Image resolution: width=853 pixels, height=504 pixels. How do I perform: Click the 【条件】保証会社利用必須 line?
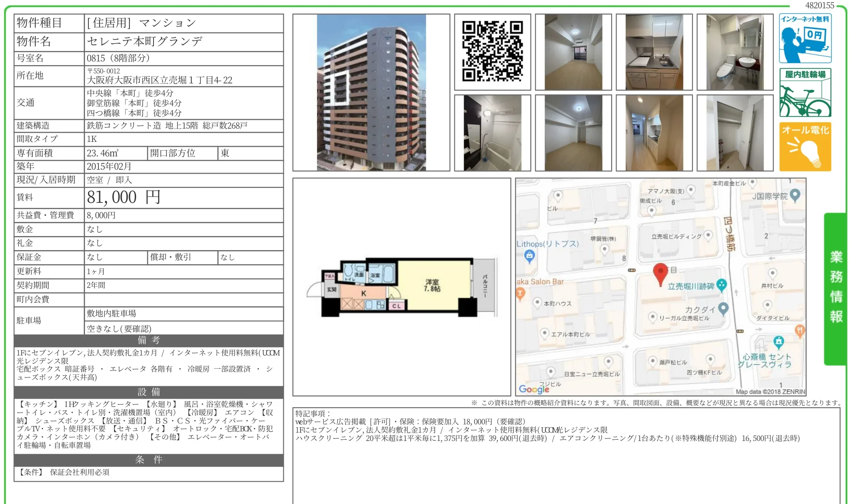point(63,472)
